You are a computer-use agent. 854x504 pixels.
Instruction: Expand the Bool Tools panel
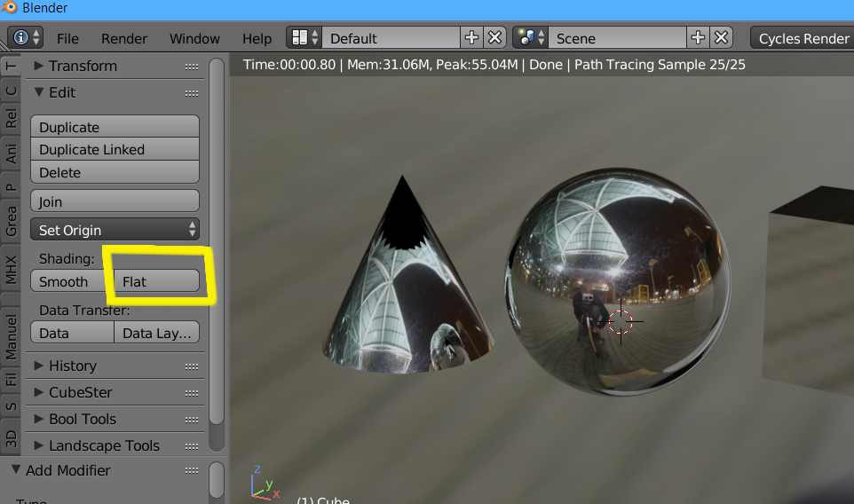[x=38, y=419]
